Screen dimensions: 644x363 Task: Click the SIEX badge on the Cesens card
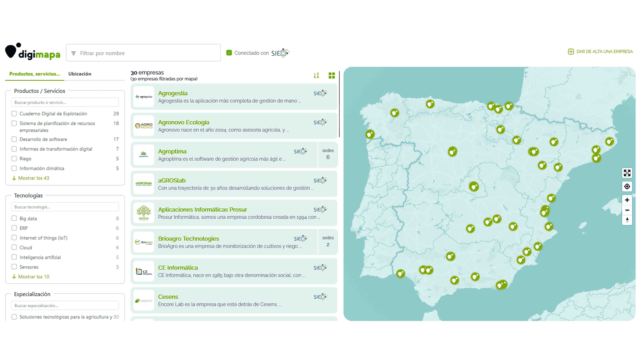tap(320, 297)
